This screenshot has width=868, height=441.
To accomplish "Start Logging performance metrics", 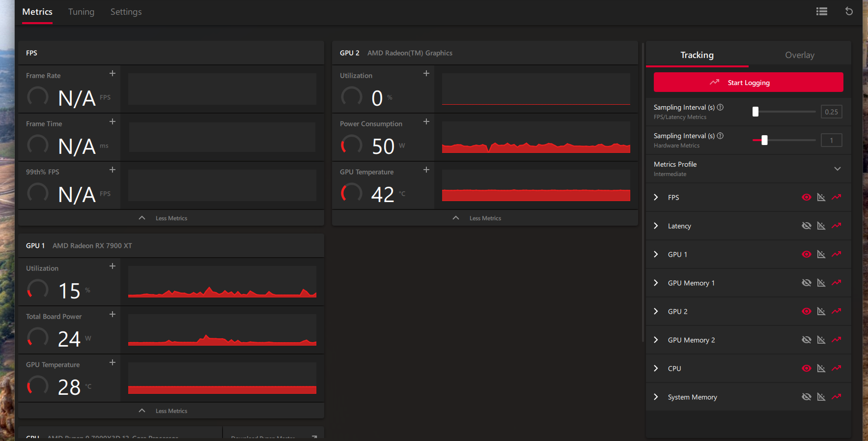I will [748, 82].
